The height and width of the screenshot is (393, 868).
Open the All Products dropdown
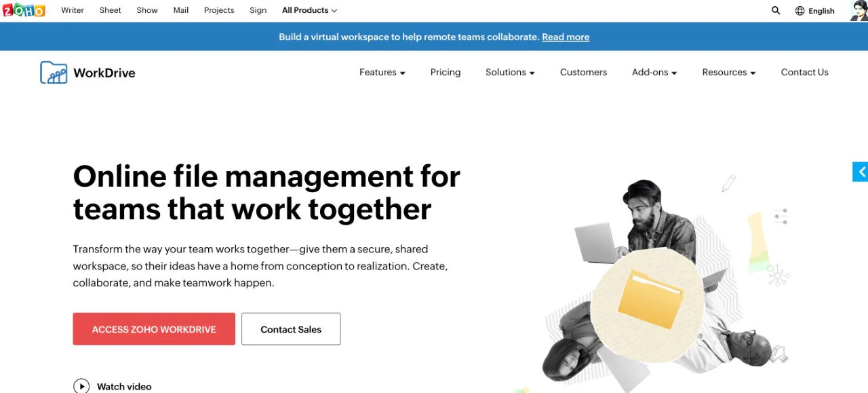click(309, 10)
